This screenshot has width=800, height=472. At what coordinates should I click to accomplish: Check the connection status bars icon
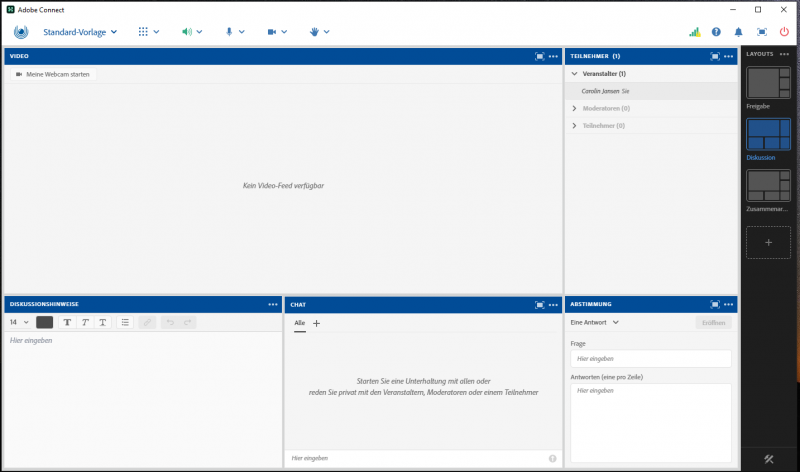pos(694,32)
